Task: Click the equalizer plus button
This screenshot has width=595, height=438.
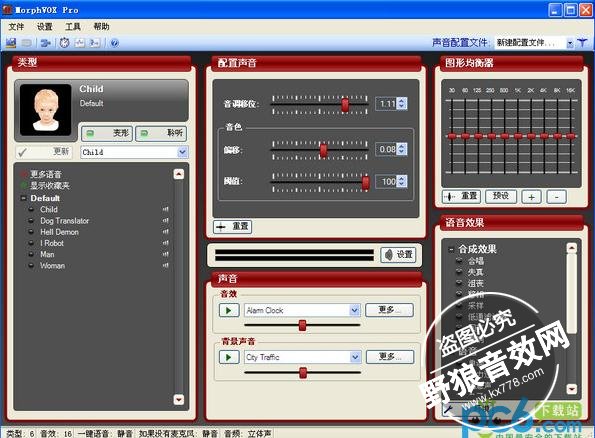Action: pos(532,197)
